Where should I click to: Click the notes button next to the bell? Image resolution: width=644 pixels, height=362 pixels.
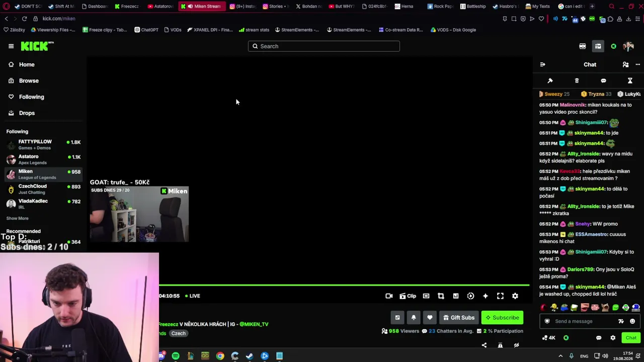click(397, 317)
